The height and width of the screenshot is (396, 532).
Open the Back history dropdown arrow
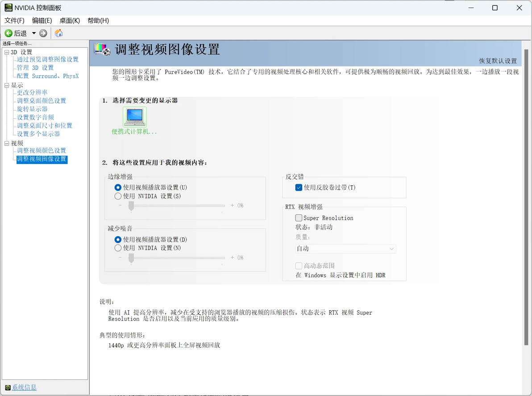tap(34, 33)
